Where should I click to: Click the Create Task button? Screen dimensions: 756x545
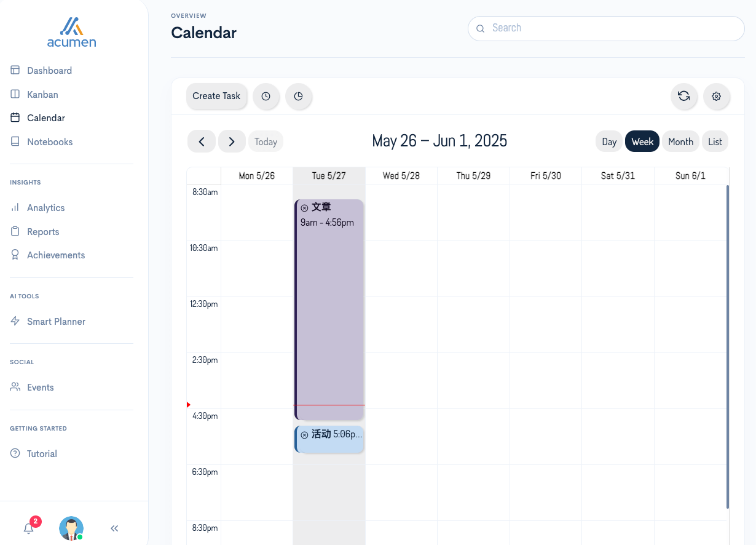pos(216,96)
